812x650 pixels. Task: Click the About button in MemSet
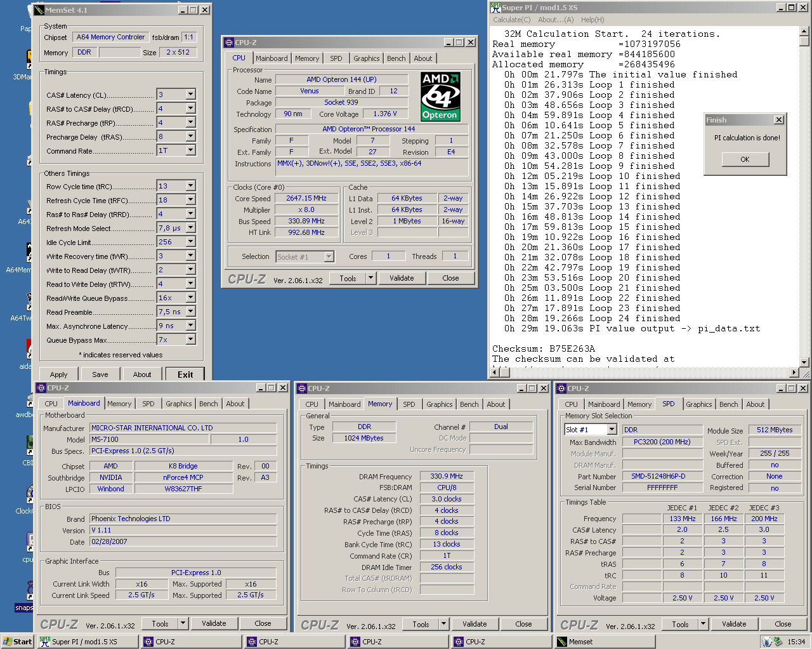click(x=142, y=375)
